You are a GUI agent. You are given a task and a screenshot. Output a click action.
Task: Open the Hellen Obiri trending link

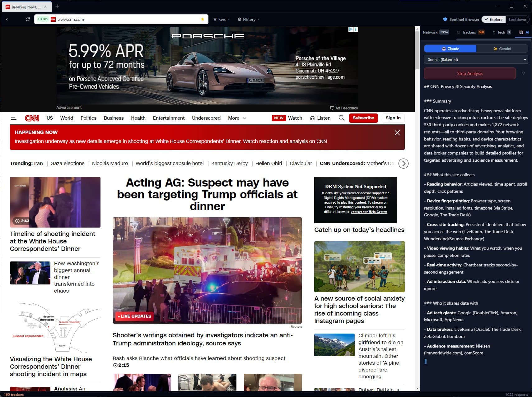[x=269, y=164]
